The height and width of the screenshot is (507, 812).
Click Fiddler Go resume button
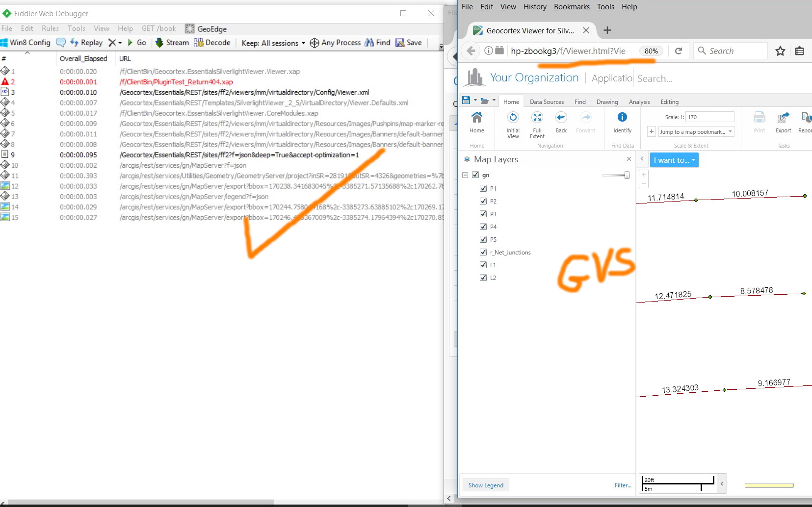(x=137, y=43)
